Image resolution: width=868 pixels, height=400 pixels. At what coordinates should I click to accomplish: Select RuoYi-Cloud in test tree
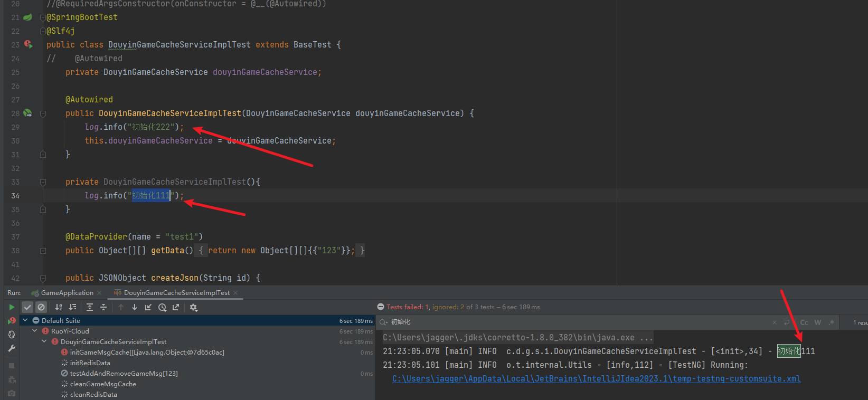tap(70, 331)
